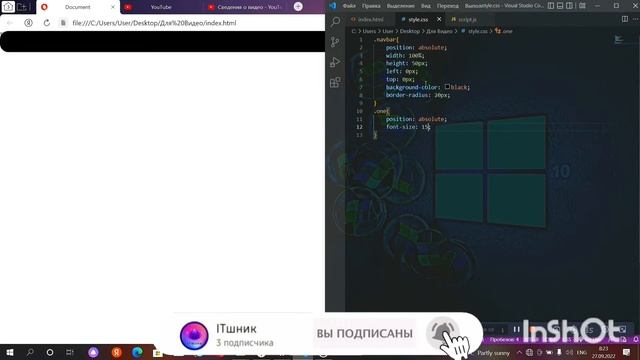
Task: Click the file page icon in address bar
Action: [x=63, y=23]
